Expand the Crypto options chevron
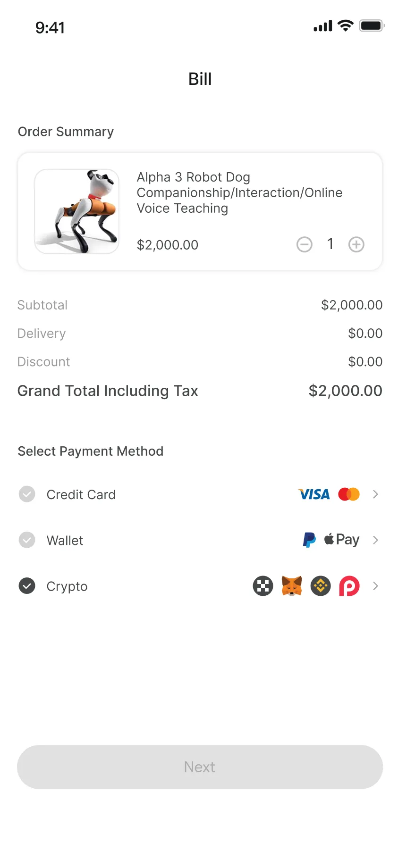The image size is (398, 868). point(376,586)
